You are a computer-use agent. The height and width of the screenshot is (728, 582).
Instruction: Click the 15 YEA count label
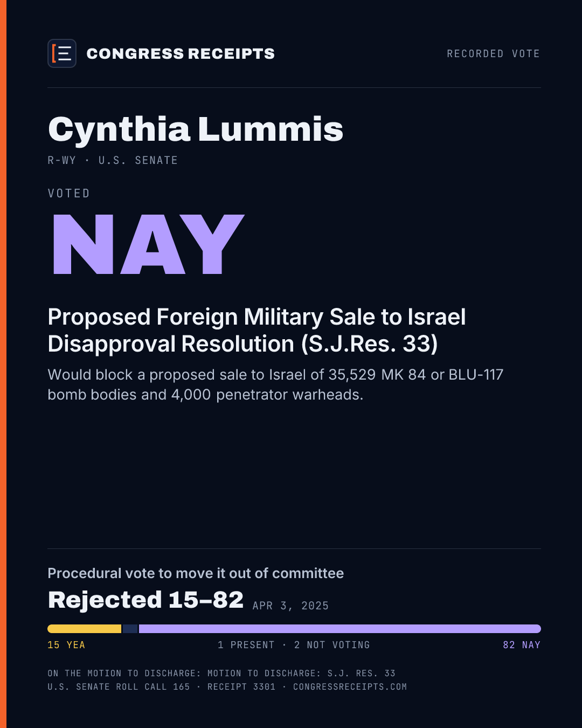(x=66, y=645)
